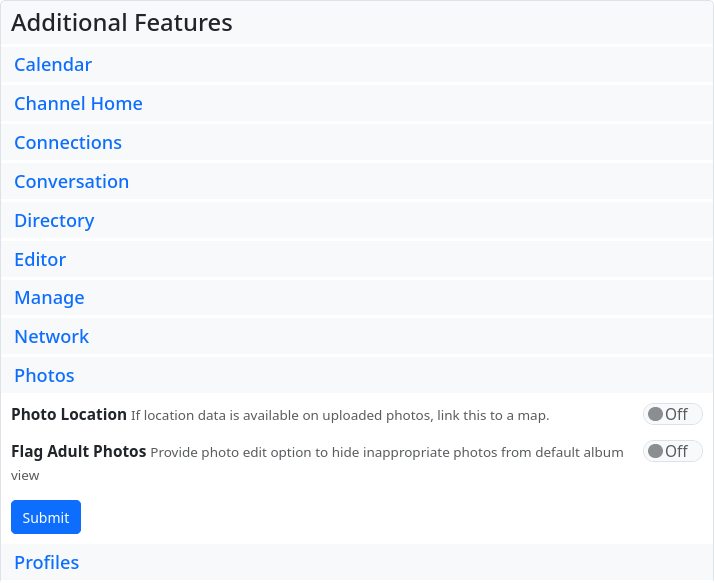Expand the Editor section
This screenshot has height=583, width=714.
point(40,260)
